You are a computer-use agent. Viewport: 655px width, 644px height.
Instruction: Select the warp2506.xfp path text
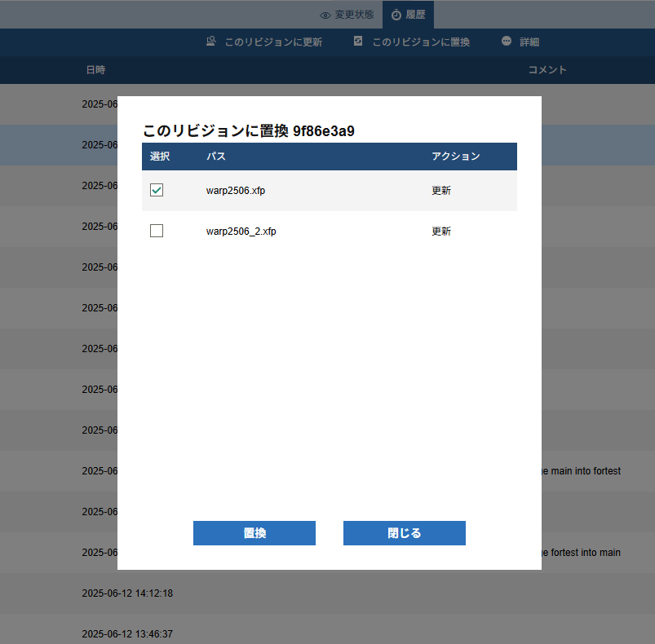[236, 191]
